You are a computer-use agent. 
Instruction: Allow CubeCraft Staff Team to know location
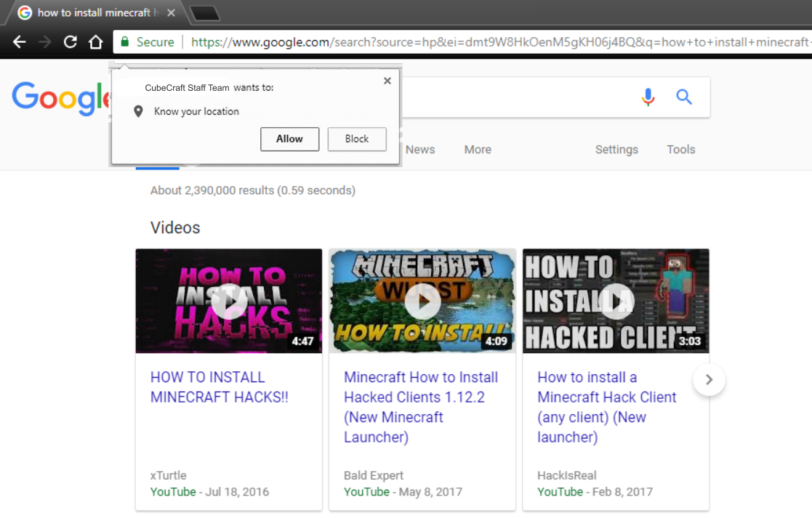[x=289, y=139]
